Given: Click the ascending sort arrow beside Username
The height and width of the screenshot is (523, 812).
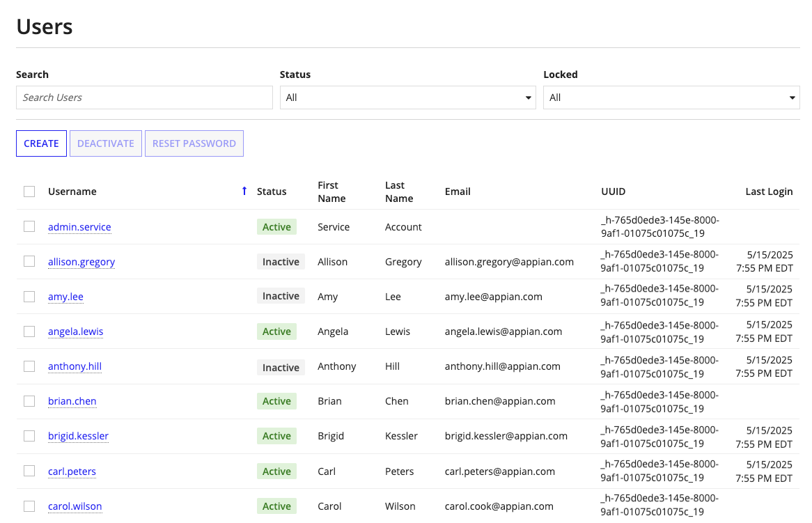Looking at the screenshot, I should tap(244, 191).
